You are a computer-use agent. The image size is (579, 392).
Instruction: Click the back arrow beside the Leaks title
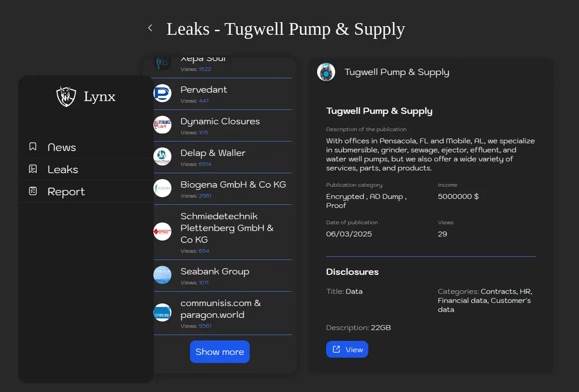(x=150, y=28)
